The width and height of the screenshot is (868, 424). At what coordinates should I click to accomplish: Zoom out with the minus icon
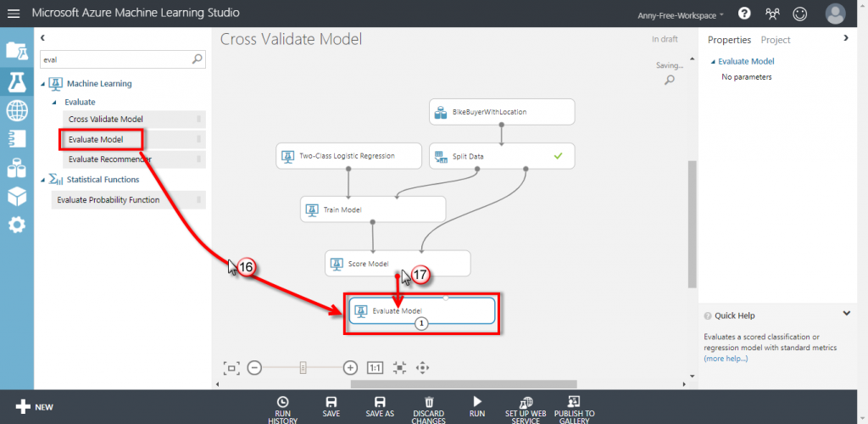click(x=254, y=367)
